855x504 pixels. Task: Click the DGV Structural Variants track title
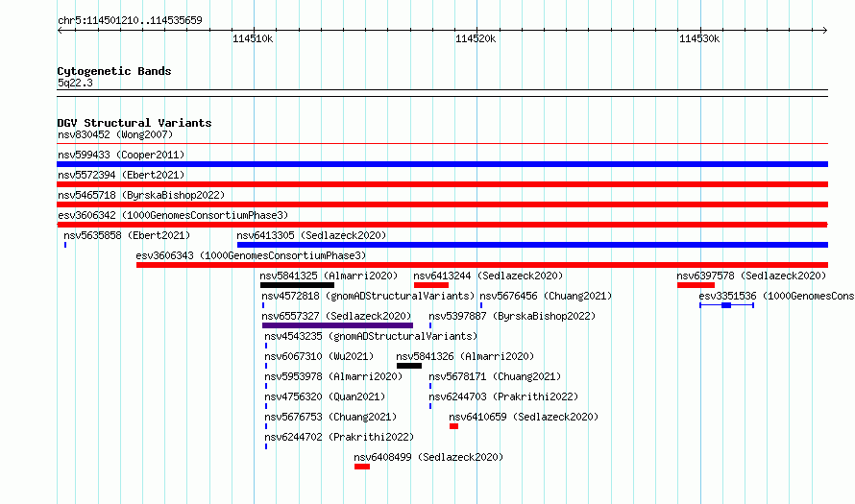(x=134, y=123)
